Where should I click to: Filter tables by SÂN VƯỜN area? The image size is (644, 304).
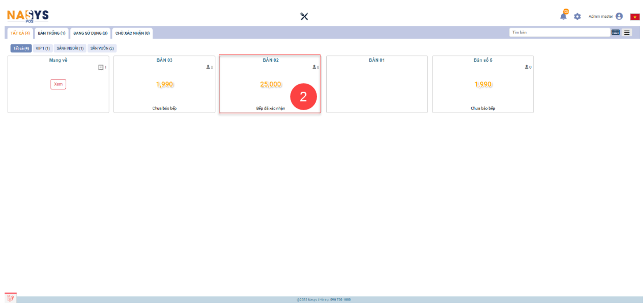coord(102,48)
